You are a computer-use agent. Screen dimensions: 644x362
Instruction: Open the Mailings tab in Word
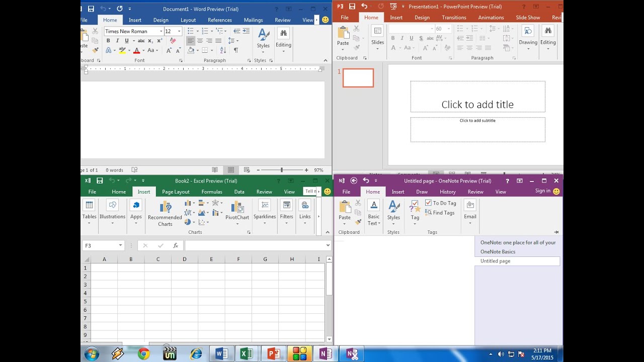point(253,20)
